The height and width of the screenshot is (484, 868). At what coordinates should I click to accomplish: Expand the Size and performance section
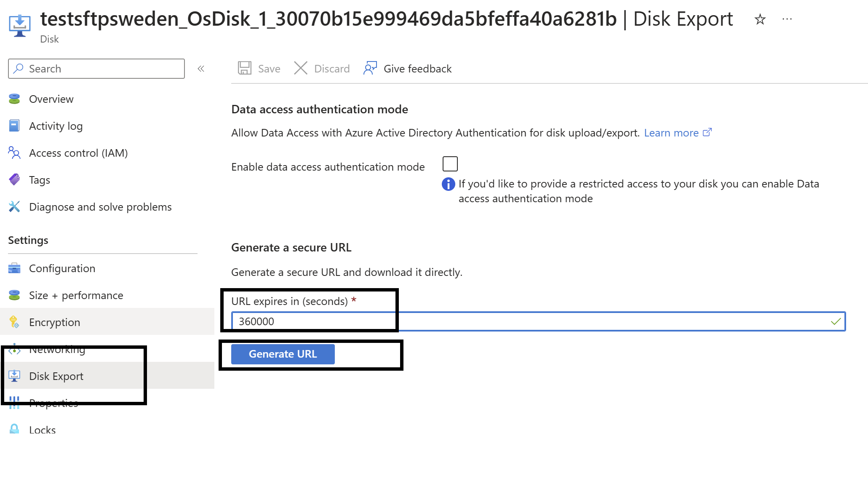click(76, 294)
